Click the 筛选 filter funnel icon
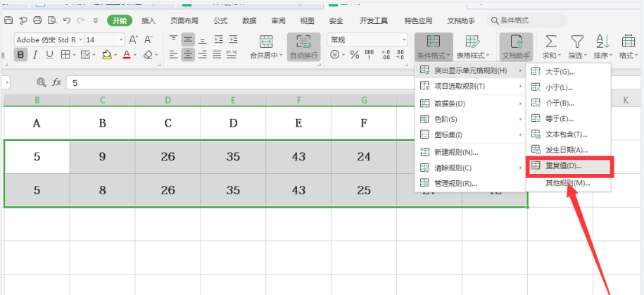The width and height of the screenshot is (644, 295). [577, 42]
